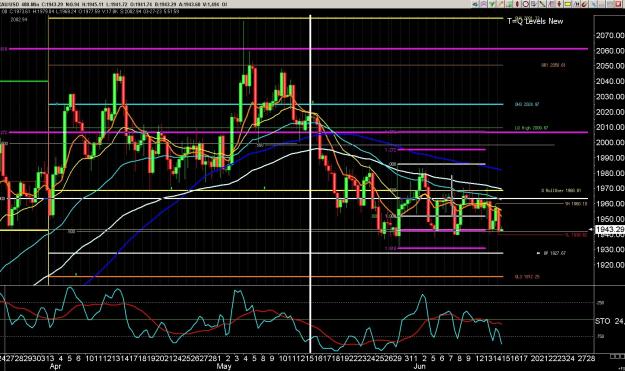Click the T=Q Levels New label
This screenshot has width=625, height=371.
(535, 21)
